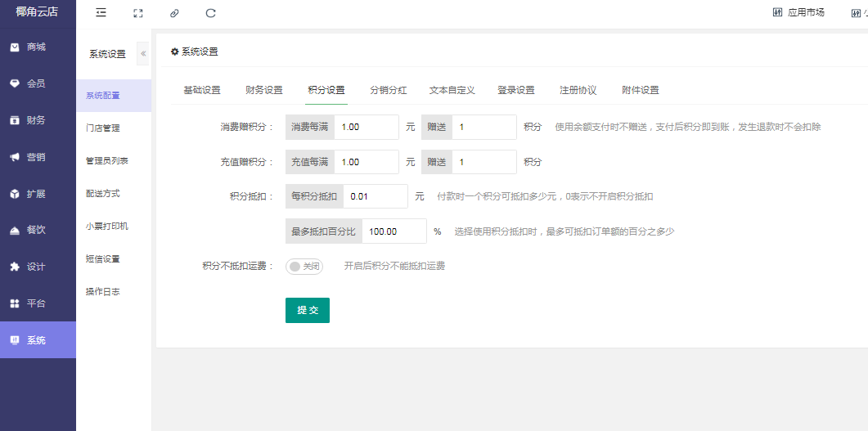The width and height of the screenshot is (868, 431).
Task: Click the 消费每满 amount input field
Action: click(367, 128)
